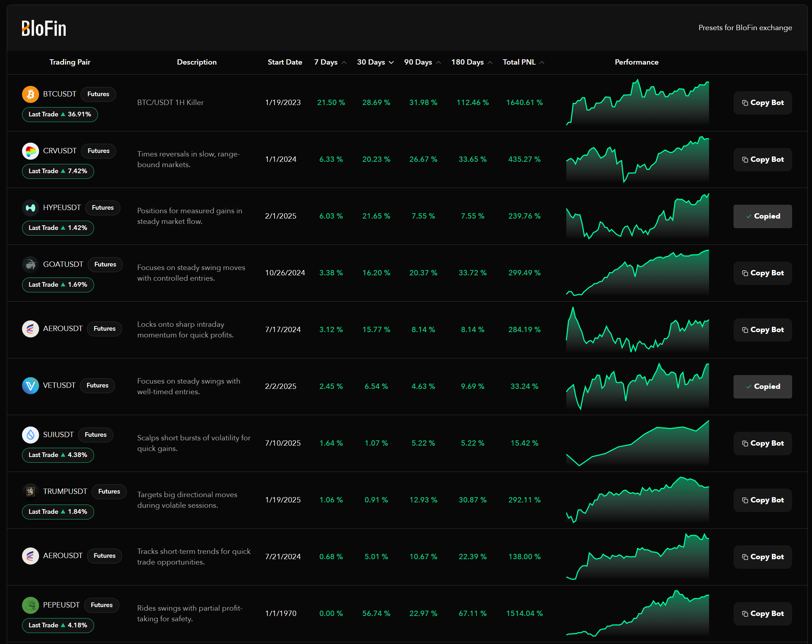This screenshot has width=812, height=644.
Task: Click the 56.74 % 30-day value
Action: 376,613
